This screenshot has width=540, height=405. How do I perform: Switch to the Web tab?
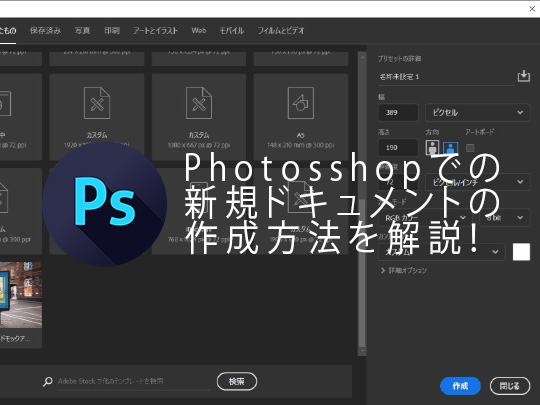click(199, 31)
